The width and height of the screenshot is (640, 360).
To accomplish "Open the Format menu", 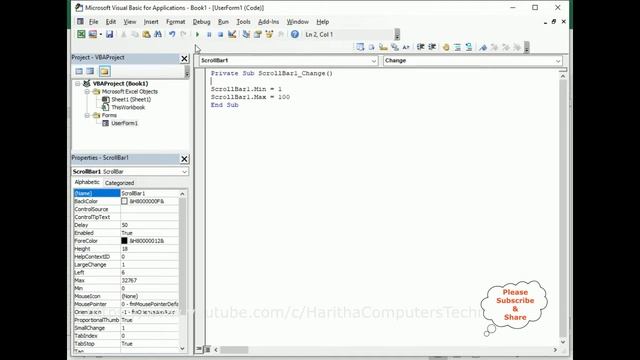I will [x=176, y=22].
